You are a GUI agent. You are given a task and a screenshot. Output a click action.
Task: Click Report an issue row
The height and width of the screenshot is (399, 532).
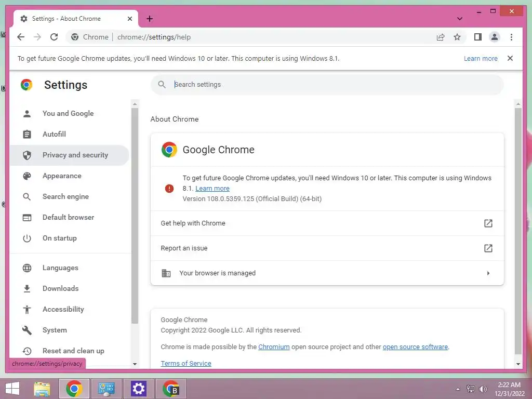327,248
